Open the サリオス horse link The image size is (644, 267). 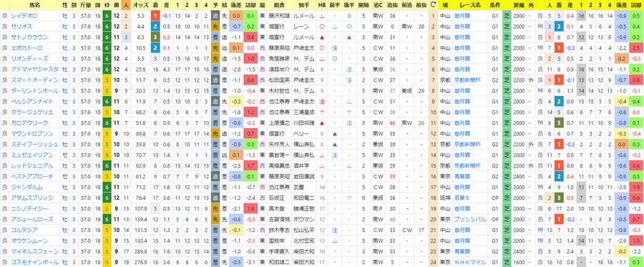21,26
